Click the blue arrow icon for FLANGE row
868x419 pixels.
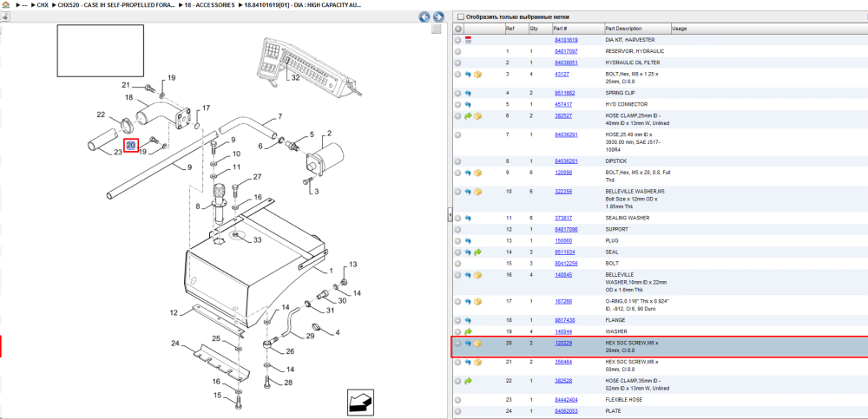(468, 320)
